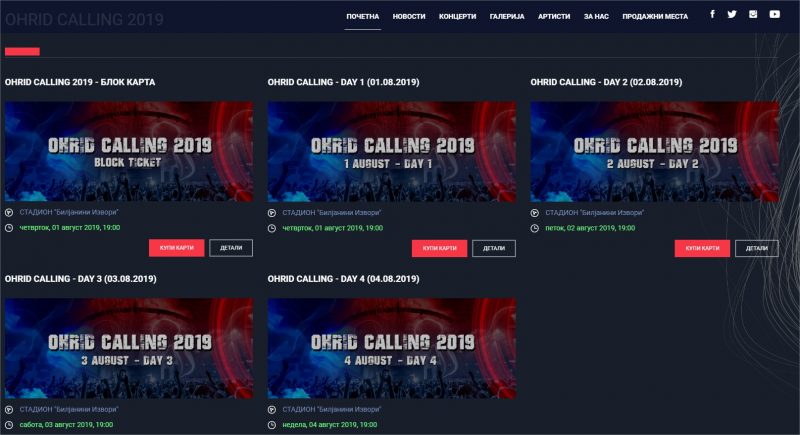Select the ПОЧЕТНА menu item
The image size is (800, 435).
362,16
